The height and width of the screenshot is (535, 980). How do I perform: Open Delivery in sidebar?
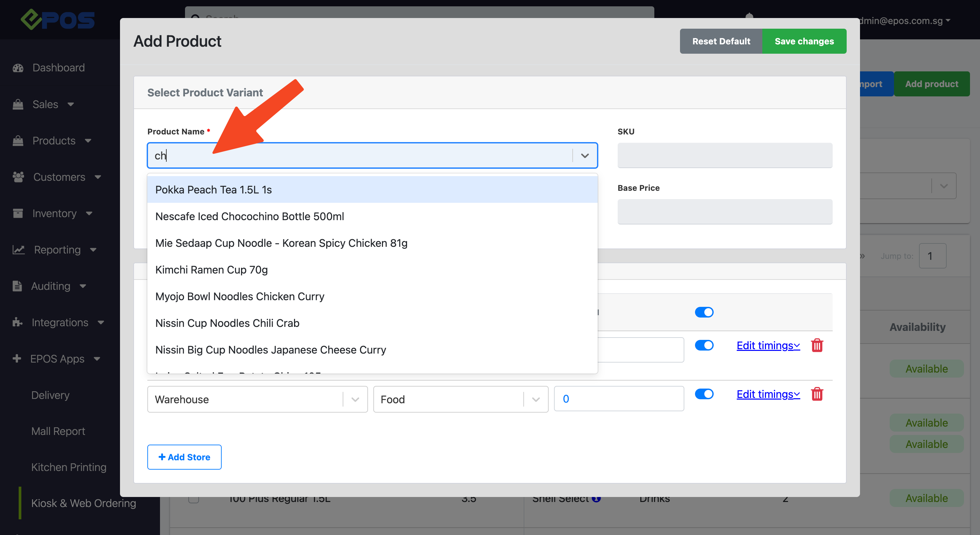(x=50, y=395)
